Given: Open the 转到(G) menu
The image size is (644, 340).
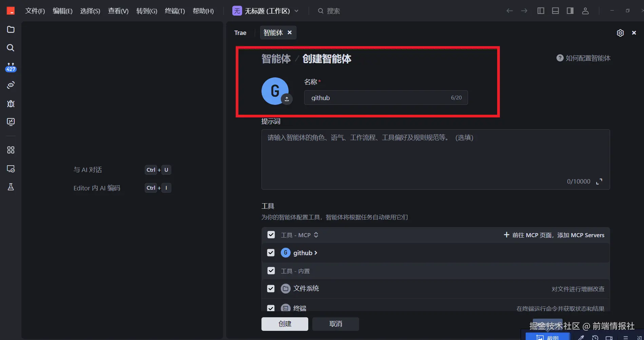Looking at the screenshot, I should pos(147,11).
